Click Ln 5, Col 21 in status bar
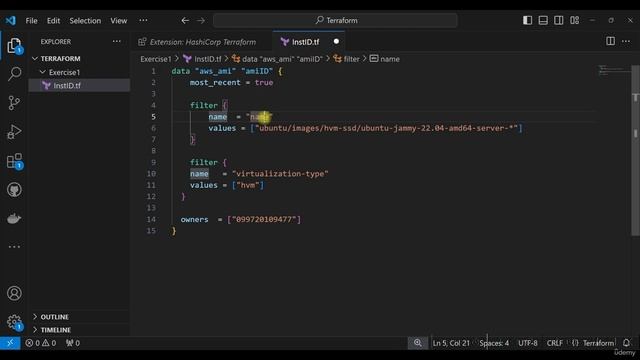This screenshot has height=360, width=640. tap(451, 343)
